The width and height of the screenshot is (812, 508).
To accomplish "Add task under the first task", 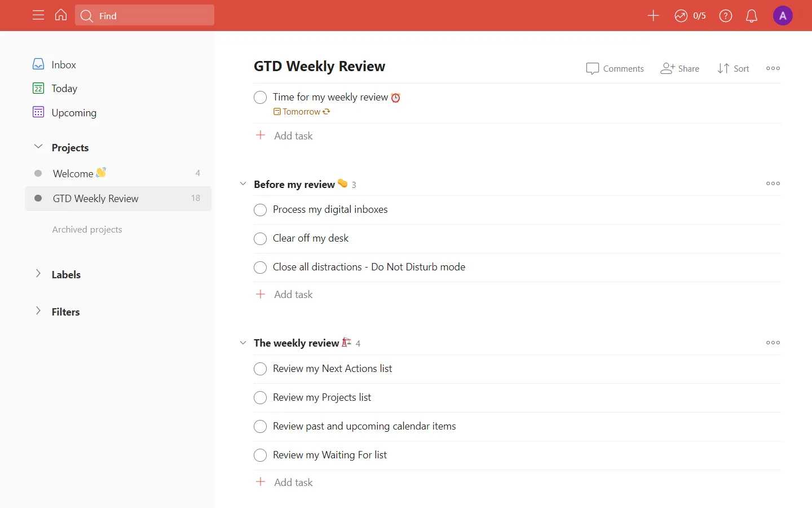I will click(284, 135).
